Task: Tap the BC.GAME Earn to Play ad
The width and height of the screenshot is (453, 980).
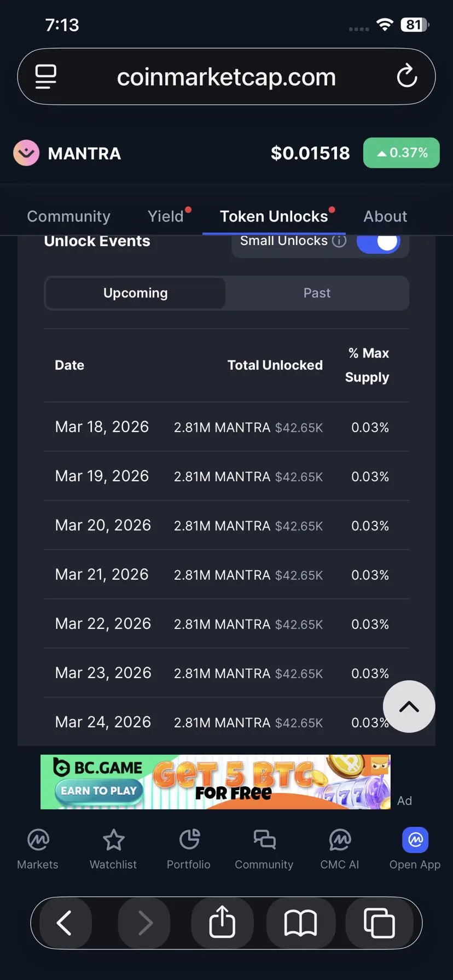Action: coord(215,782)
